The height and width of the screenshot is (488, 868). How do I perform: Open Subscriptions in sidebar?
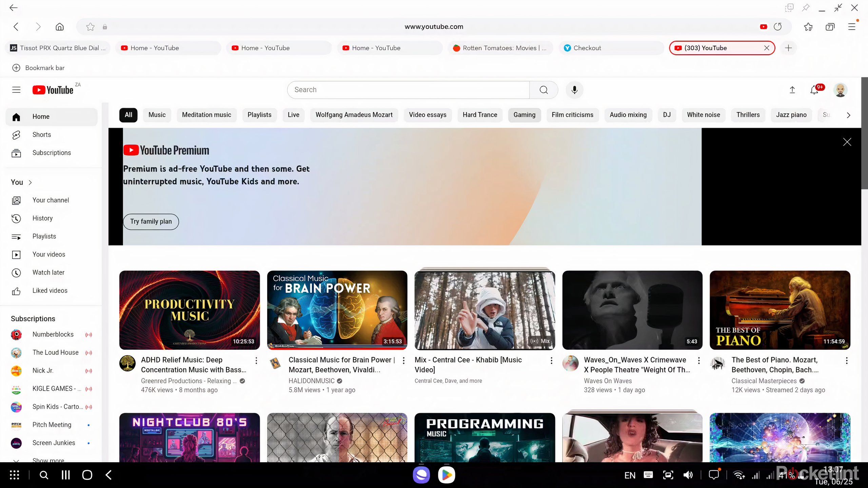[x=52, y=153]
